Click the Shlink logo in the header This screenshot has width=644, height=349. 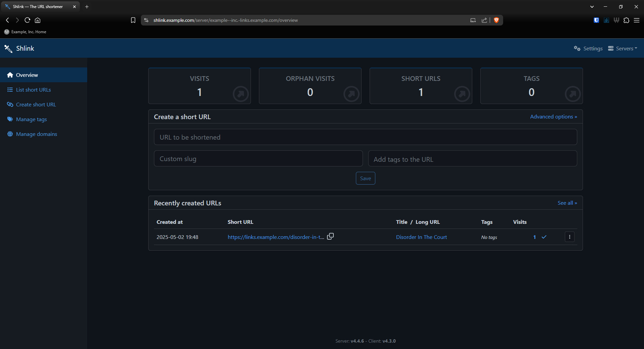coord(19,48)
